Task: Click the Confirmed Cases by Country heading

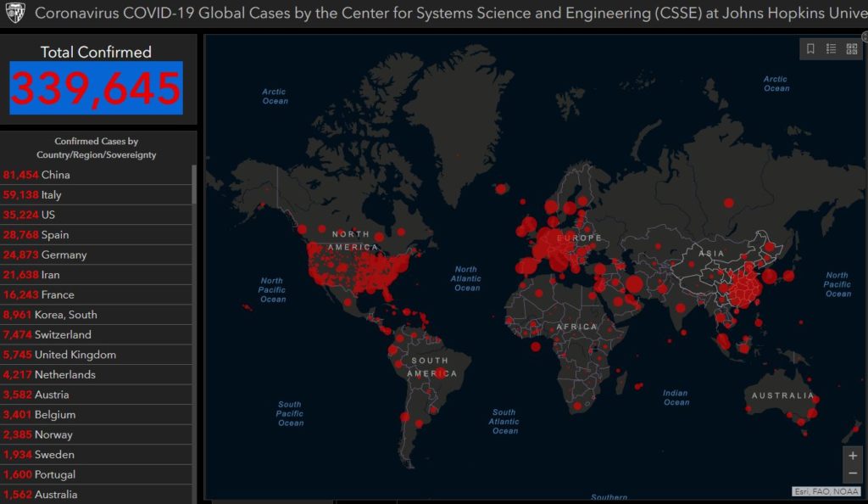Action: pos(97,148)
